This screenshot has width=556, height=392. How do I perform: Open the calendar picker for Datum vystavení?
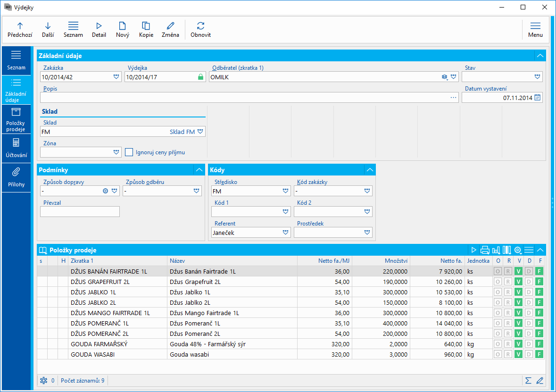click(x=538, y=98)
